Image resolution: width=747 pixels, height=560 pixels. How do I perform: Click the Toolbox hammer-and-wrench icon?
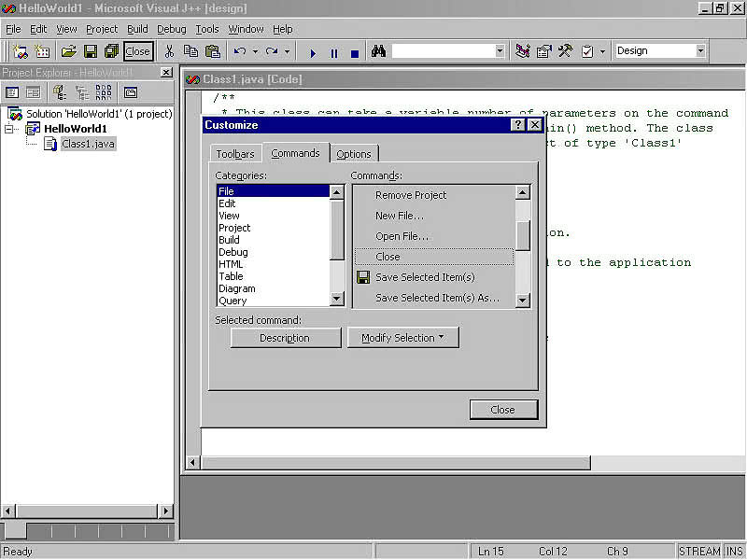[566, 51]
